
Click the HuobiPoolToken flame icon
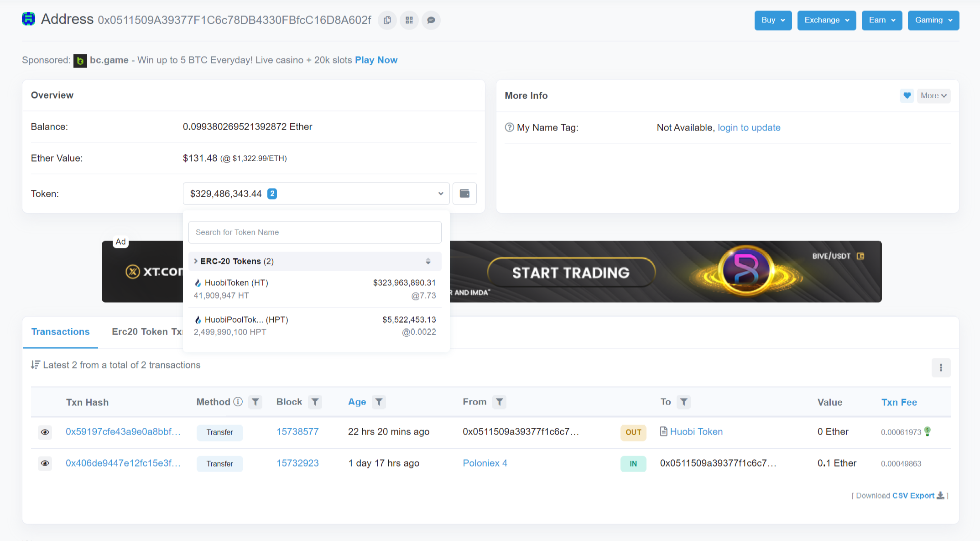[x=198, y=320]
